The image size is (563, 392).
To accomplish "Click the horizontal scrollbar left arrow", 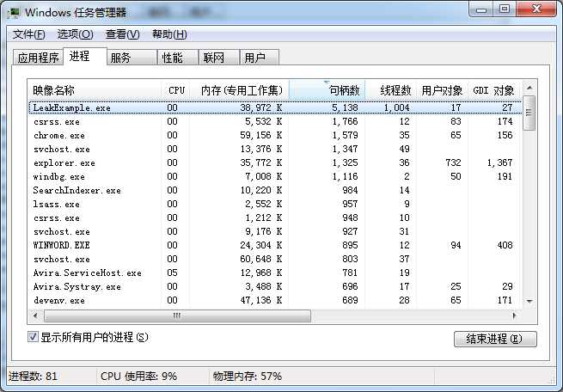I will tap(35, 315).
